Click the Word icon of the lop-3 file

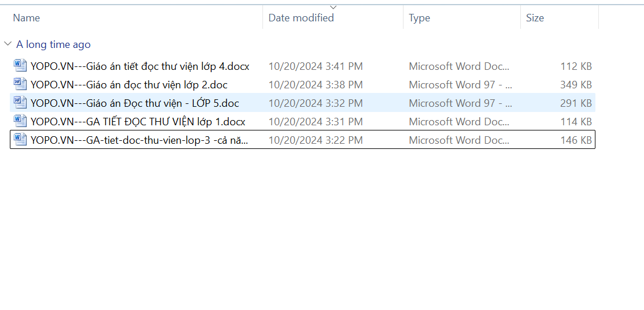pyautogui.click(x=20, y=140)
